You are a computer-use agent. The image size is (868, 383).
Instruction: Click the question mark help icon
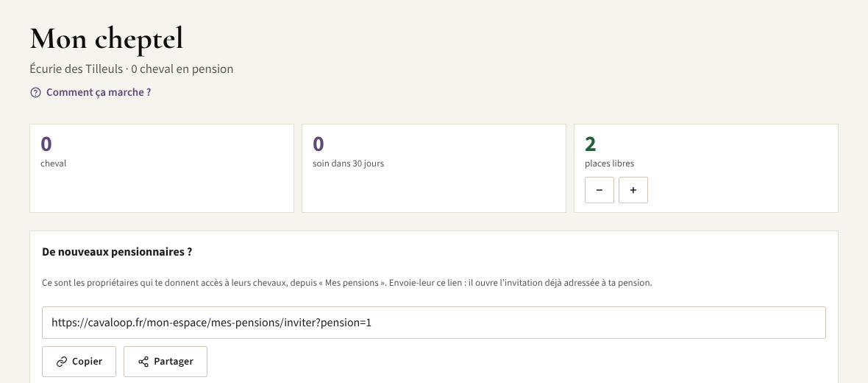35,93
